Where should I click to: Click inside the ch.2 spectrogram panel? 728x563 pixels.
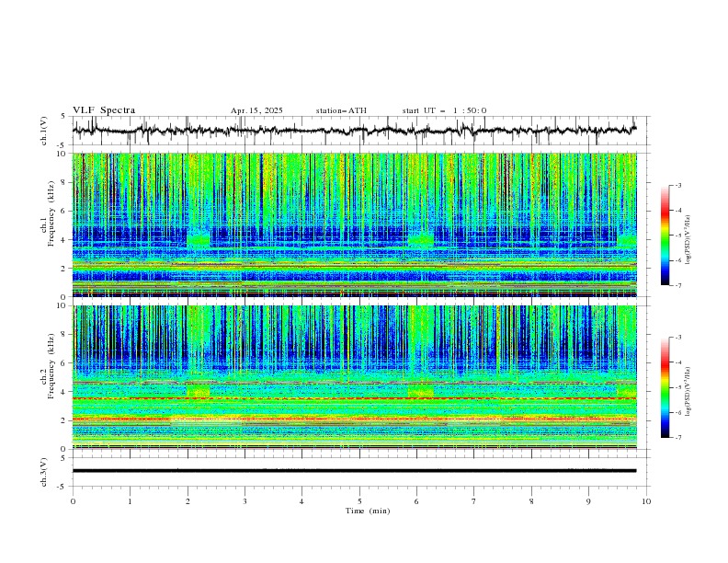(354, 377)
